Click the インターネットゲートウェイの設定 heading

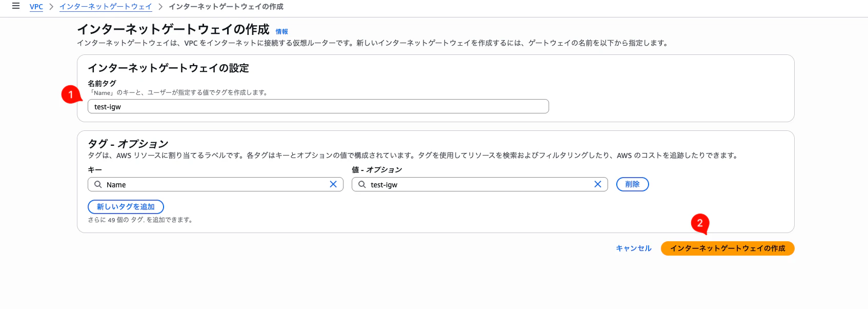168,68
